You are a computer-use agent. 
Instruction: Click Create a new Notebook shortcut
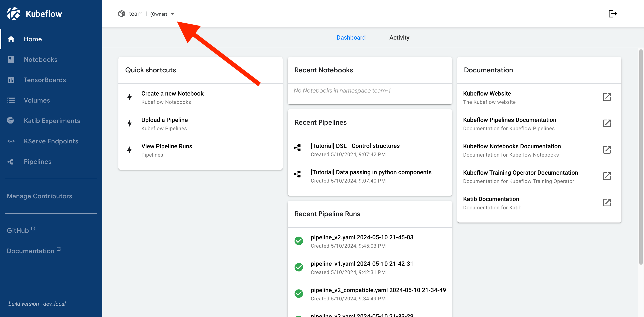coord(172,93)
